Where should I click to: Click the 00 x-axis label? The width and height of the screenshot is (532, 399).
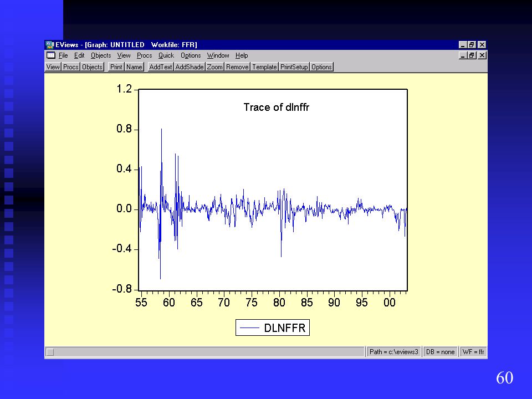[390, 303]
